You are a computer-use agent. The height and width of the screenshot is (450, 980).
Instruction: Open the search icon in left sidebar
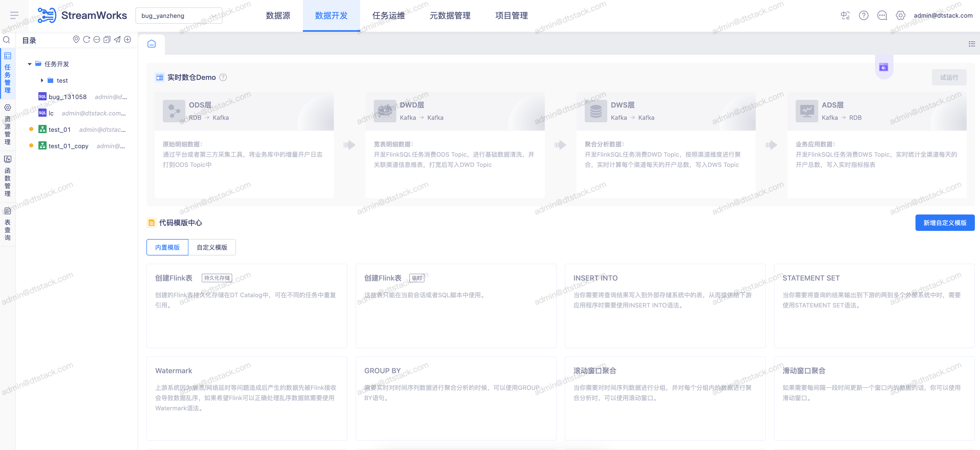pyautogui.click(x=6, y=40)
